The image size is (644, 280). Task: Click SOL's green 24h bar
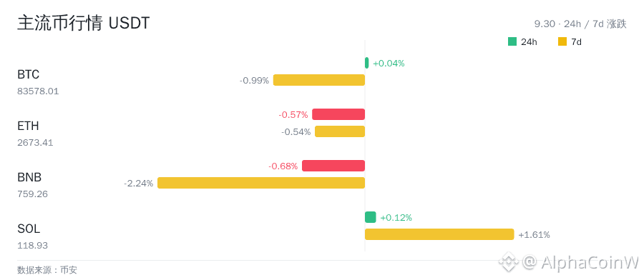coord(371,217)
